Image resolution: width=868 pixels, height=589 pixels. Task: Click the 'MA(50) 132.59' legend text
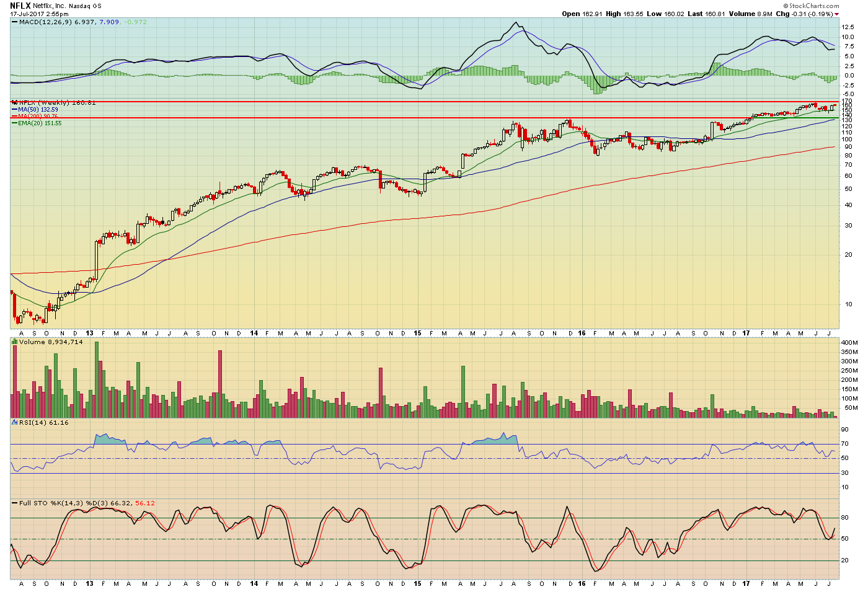pos(38,110)
